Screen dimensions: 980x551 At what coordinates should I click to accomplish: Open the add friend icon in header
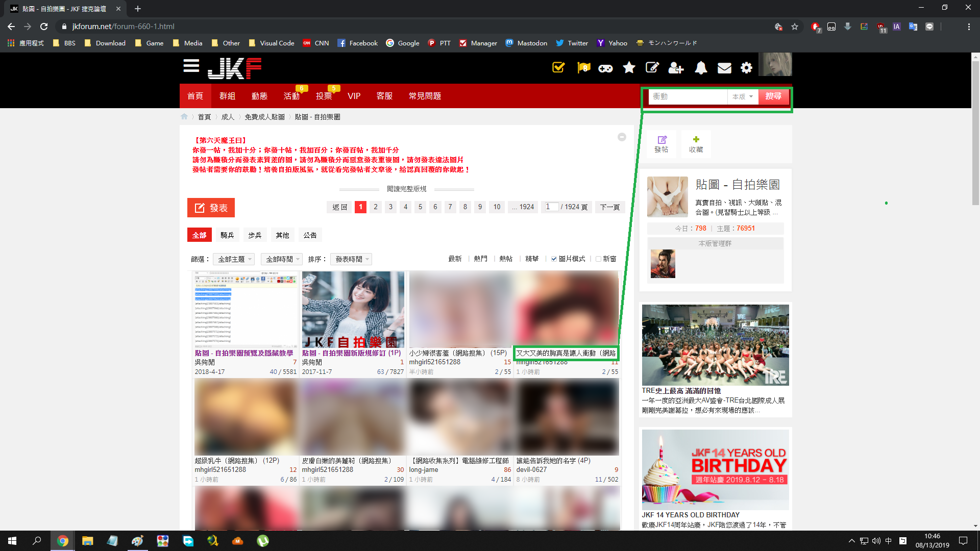(x=676, y=68)
